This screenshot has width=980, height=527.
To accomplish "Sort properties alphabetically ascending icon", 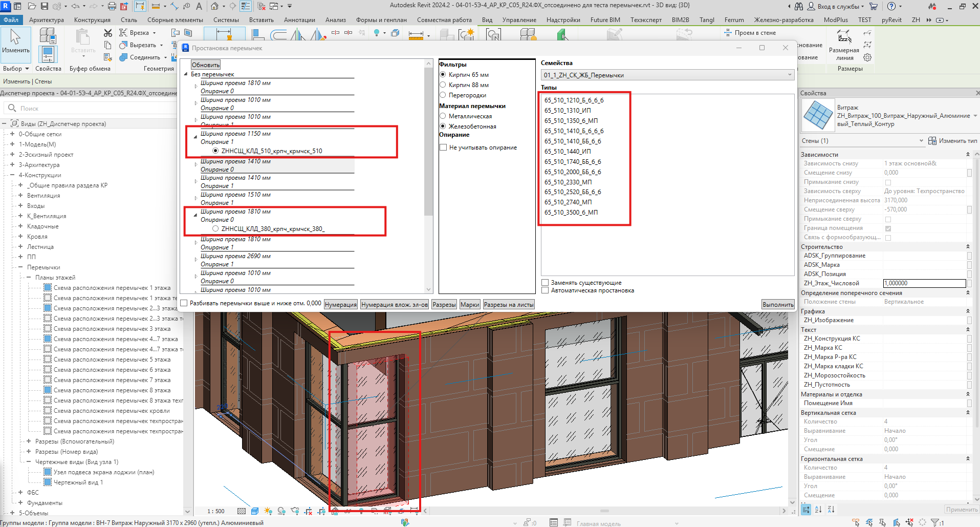I will point(818,510).
